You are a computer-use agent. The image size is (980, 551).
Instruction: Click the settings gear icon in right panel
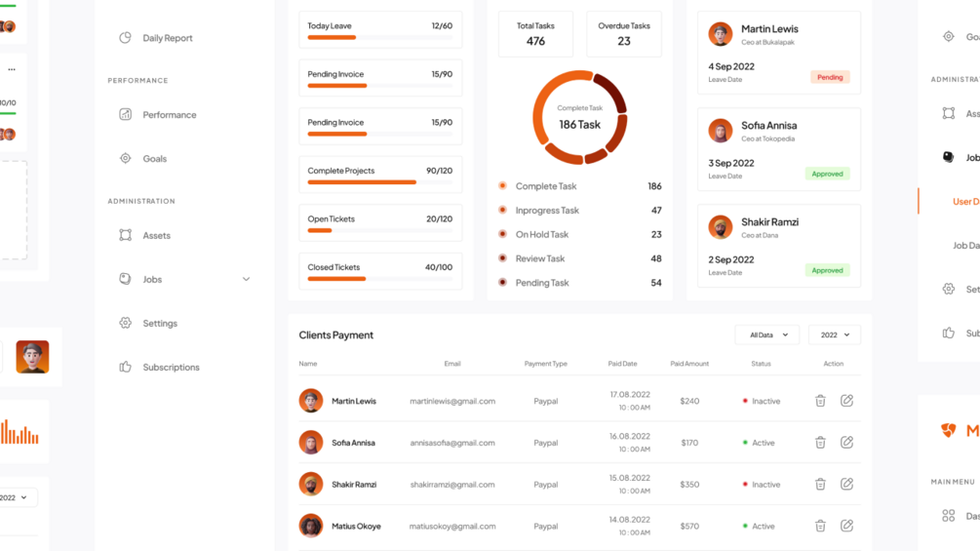point(949,289)
